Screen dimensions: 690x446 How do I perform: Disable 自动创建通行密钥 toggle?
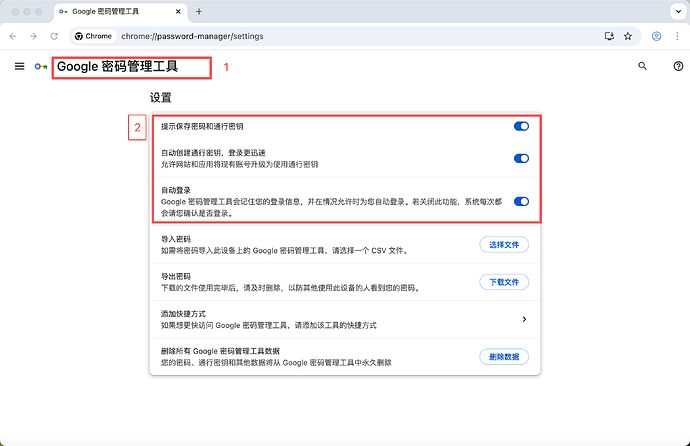(x=521, y=158)
